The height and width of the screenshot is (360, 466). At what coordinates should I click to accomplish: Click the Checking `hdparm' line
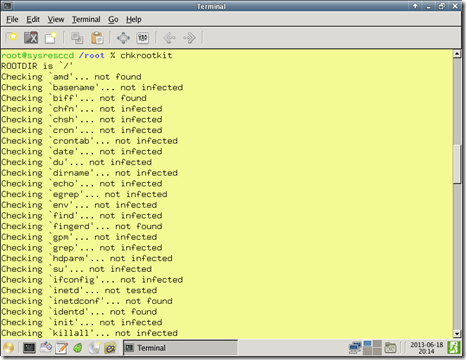pos(87,258)
